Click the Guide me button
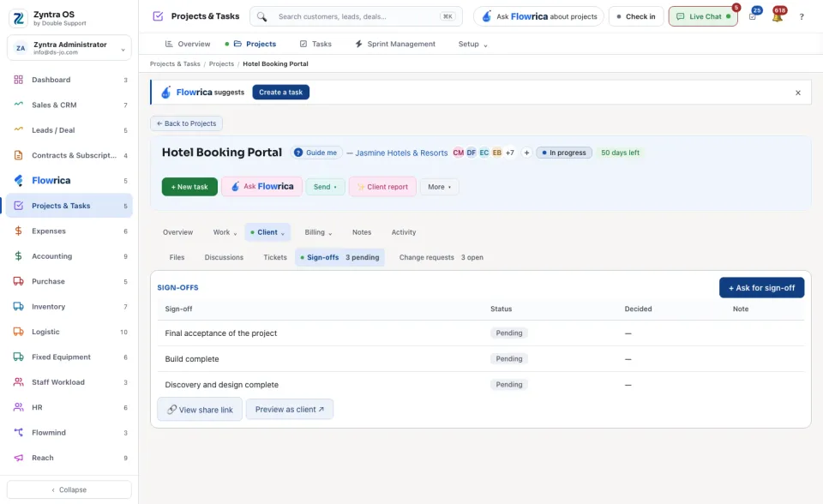The width and height of the screenshot is (823, 504). click(x=316, y=153)
